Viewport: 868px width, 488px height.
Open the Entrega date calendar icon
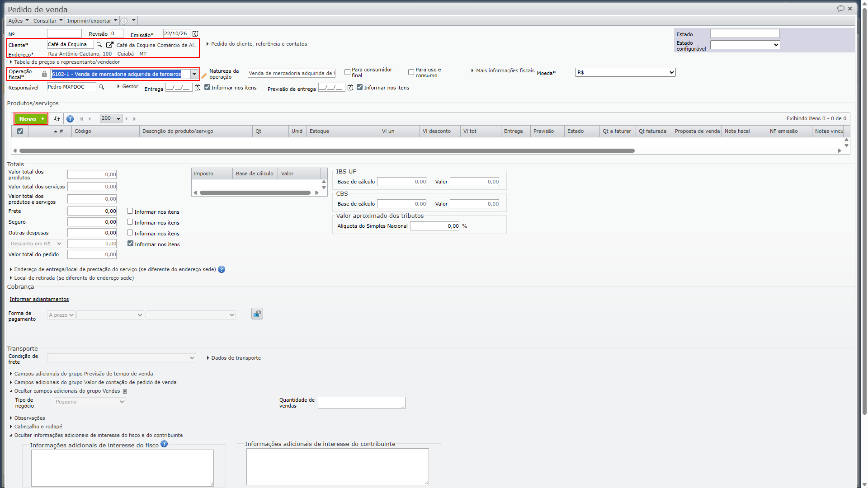point(198,88)
